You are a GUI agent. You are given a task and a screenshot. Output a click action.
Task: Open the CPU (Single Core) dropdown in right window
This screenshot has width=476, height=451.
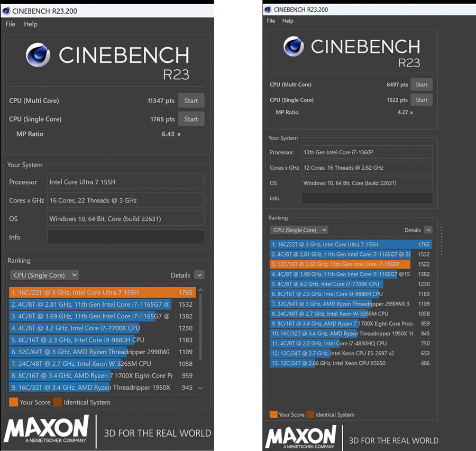[299, 230]
